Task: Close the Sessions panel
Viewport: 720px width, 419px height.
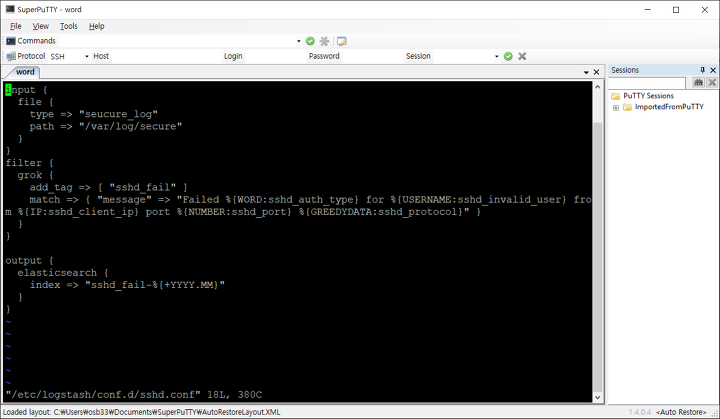Action: coord(713,70)
